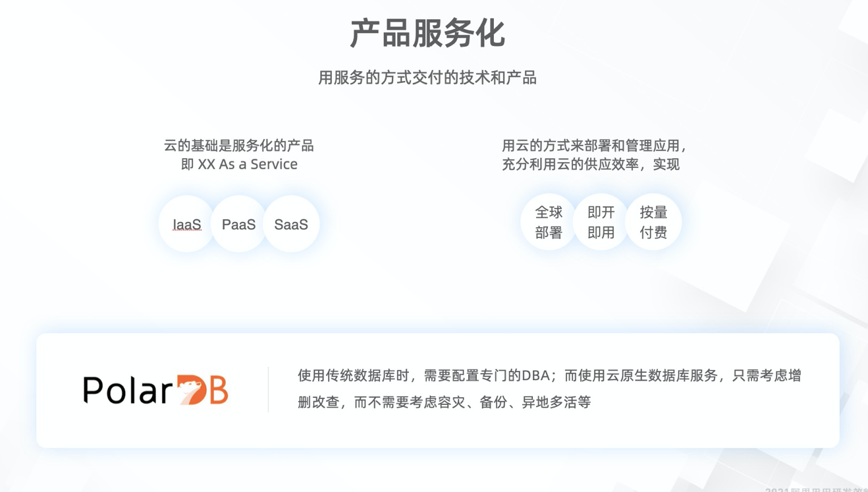Click the line 充分利用云的供应效率，实现
Image resolution: width=868 pixels, height=492 pixels.
tap(591, 165)
